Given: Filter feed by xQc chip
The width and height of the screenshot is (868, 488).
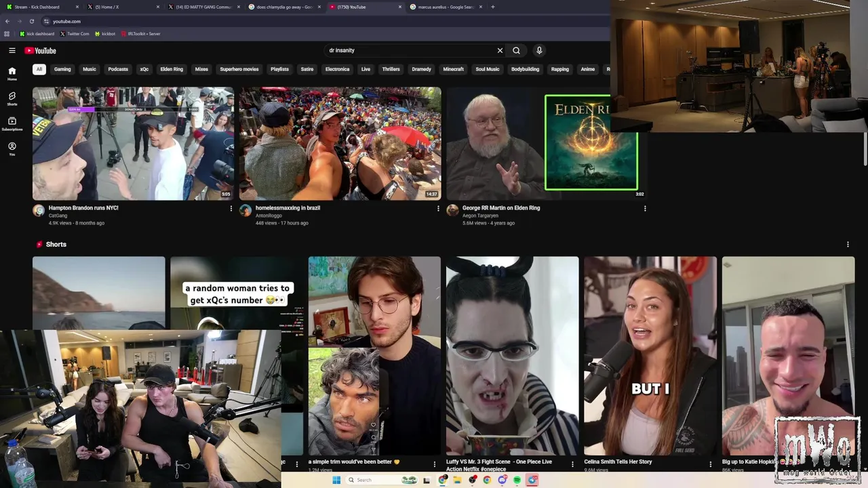Looking at the screenshot, I should (x=144, y=69).
